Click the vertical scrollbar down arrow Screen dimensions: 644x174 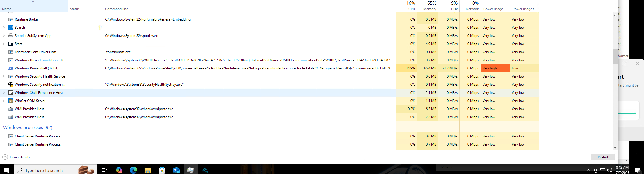tap(615, 148)
